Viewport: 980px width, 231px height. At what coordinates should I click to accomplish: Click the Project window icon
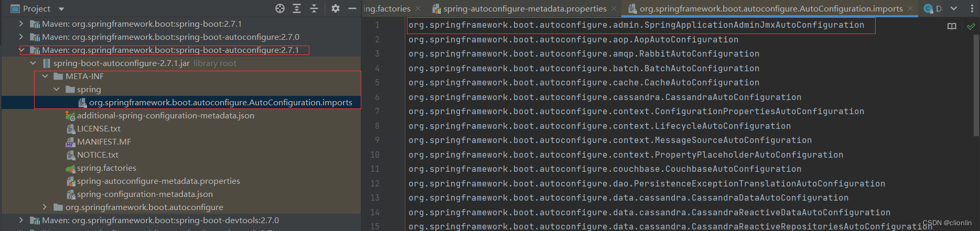pyautogui.click(x=15, y=8)
